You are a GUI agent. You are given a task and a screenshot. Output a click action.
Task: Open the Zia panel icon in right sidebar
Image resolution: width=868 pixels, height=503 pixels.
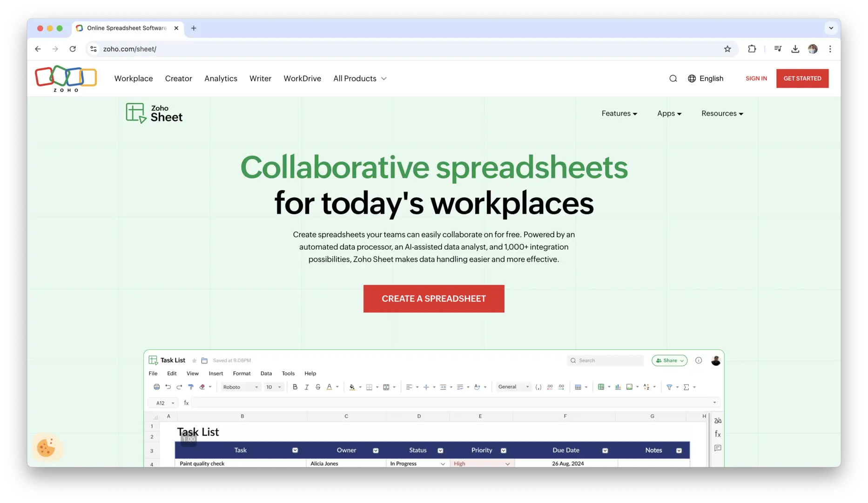click(718, 421)
